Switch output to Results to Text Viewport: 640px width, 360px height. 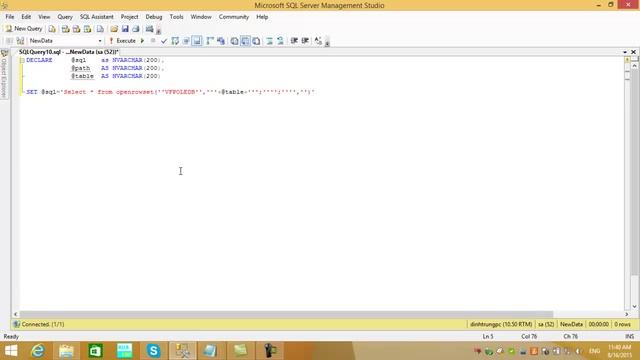234,41
